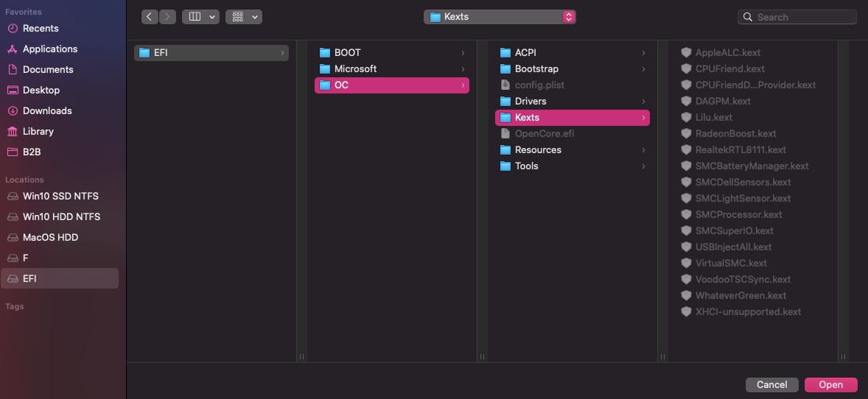The image size is (868, 399).
Task: Click the MacOS HDD drive icon
Action: [13, 237]
